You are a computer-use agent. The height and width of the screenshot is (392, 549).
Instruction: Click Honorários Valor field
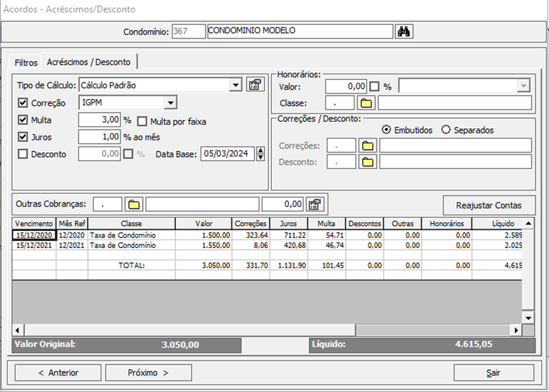(x=346, y=86)
